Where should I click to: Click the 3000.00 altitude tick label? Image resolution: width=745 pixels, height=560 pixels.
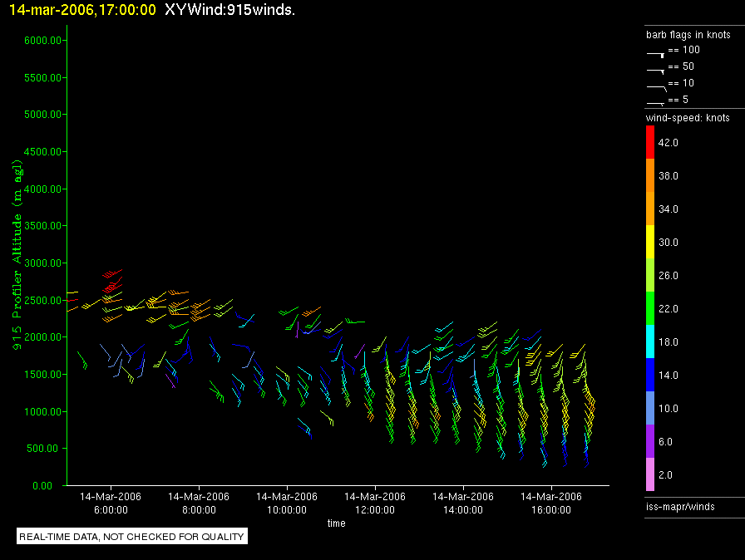tap(38, 263)
